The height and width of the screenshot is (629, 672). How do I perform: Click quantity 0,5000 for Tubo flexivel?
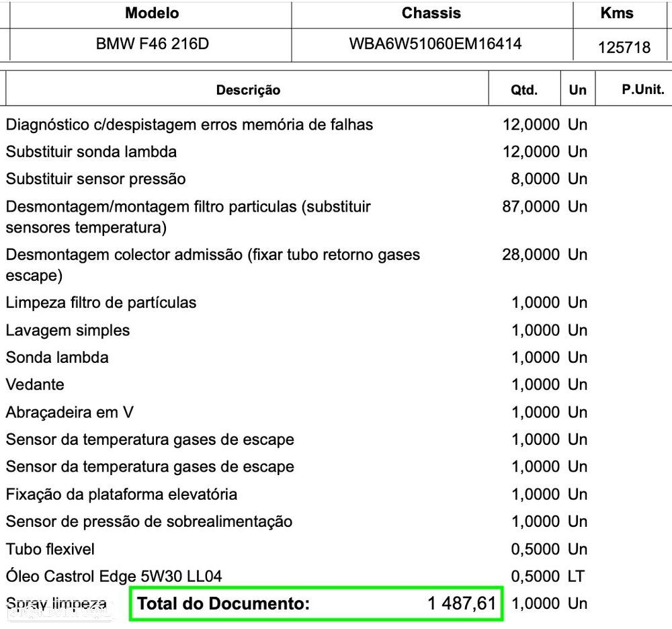point(536,549)
